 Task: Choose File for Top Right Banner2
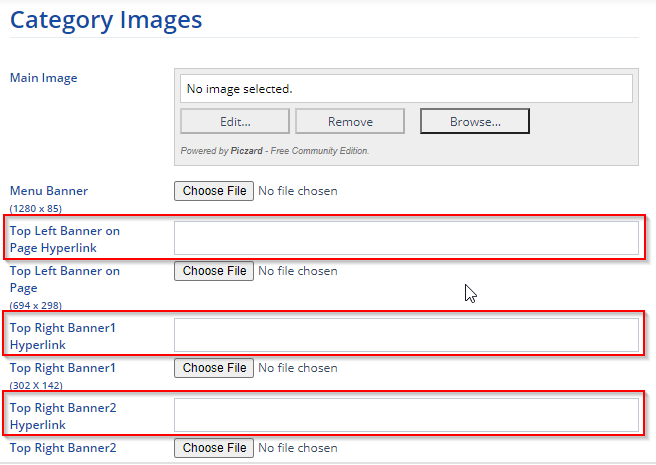(x=214, y=448)
